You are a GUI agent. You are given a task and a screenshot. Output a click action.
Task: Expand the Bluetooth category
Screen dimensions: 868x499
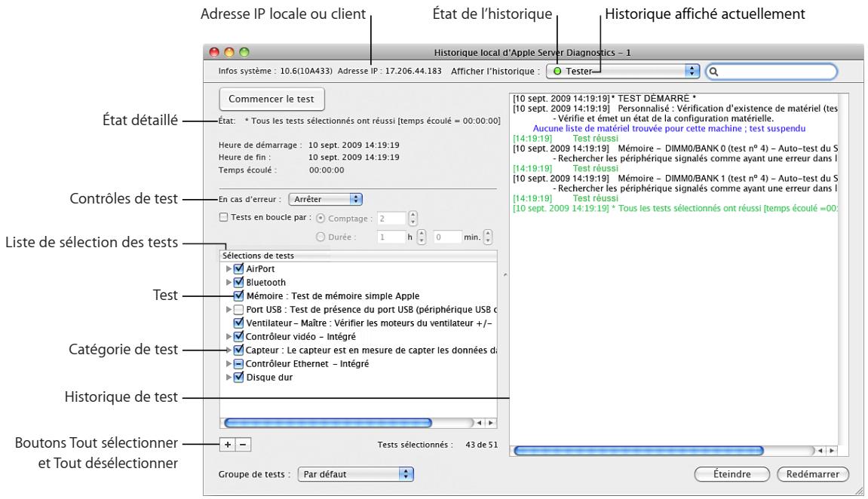point(229,282)
